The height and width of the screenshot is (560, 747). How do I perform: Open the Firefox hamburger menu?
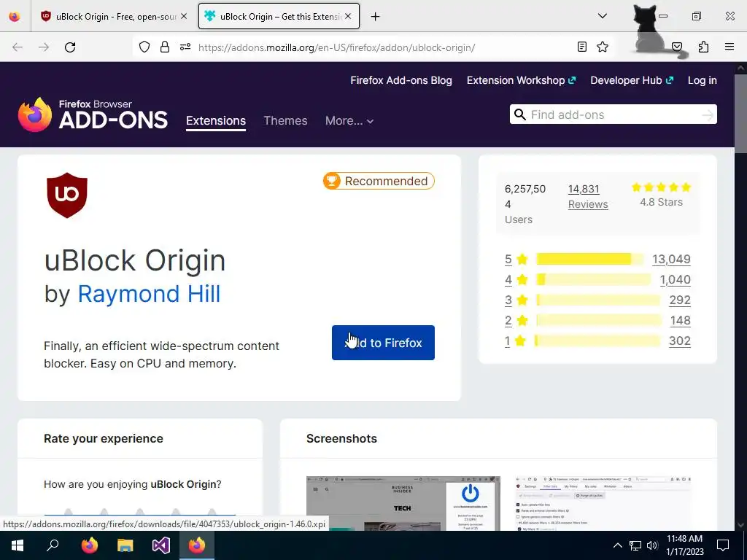(x=729, y=47)
